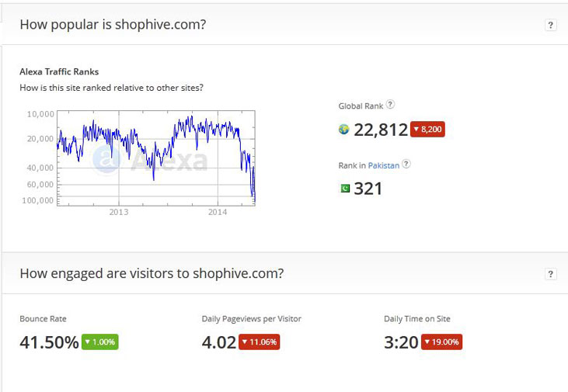
Task: Click the 3:20 daily time on site value
Action: (401, 342)
